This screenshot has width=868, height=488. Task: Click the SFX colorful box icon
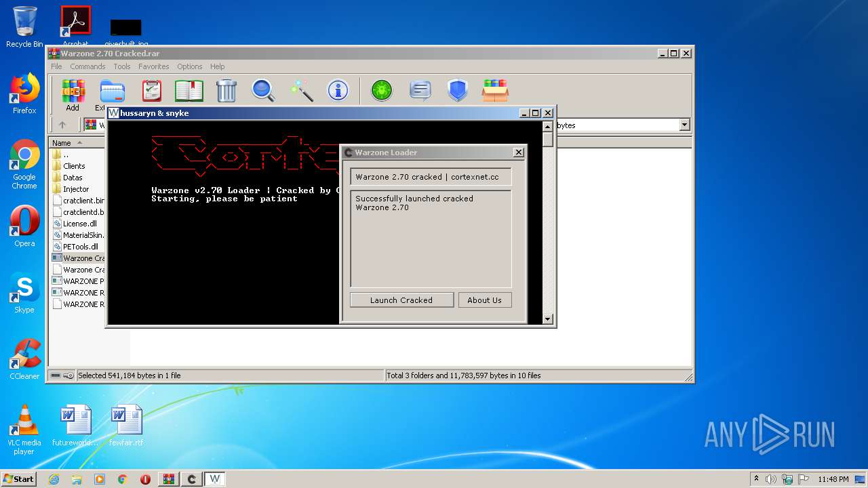[x=495, y=90]
